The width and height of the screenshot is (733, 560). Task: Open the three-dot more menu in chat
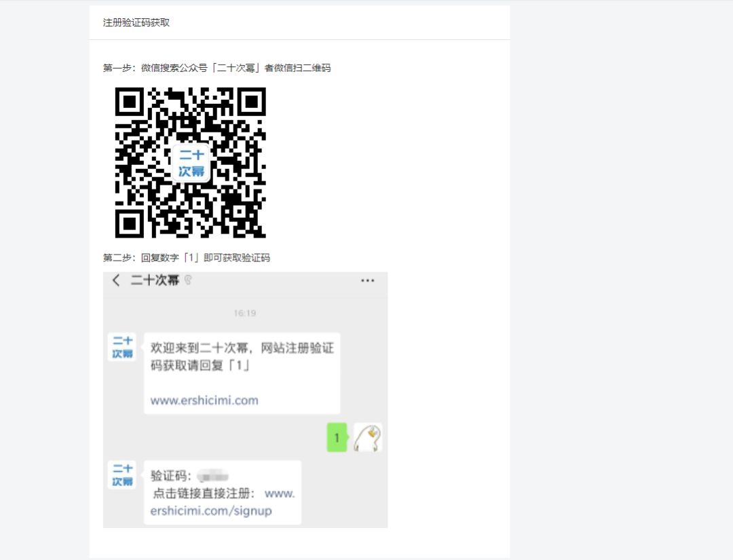[x=367, y=280]
